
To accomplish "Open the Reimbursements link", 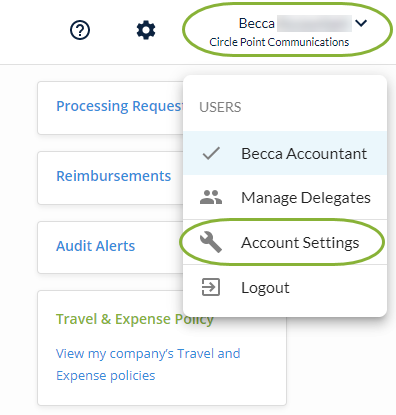I will point(113,176).
